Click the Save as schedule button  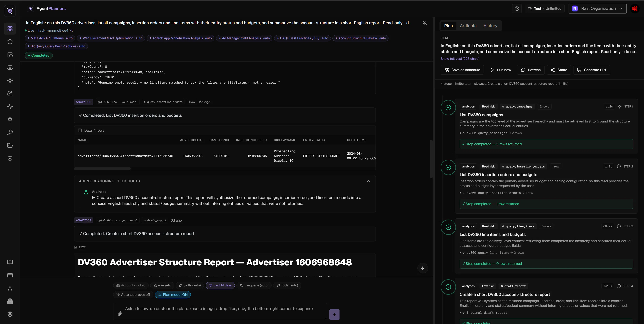(462, 70)
